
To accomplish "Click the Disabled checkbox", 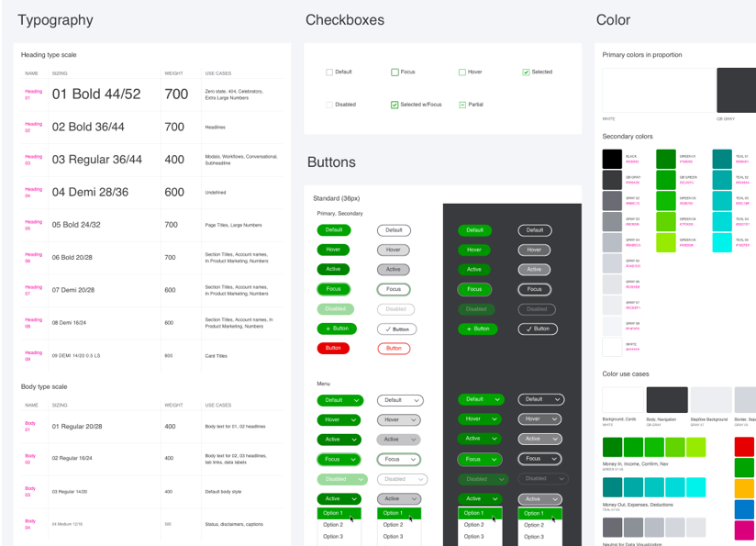I will pyautogui.click(x=329, y=105).
